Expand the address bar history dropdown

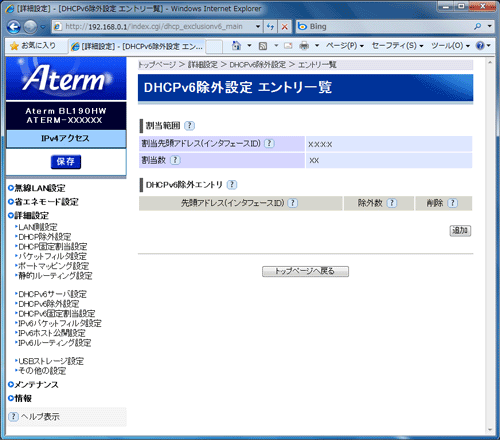click(258, 27)
